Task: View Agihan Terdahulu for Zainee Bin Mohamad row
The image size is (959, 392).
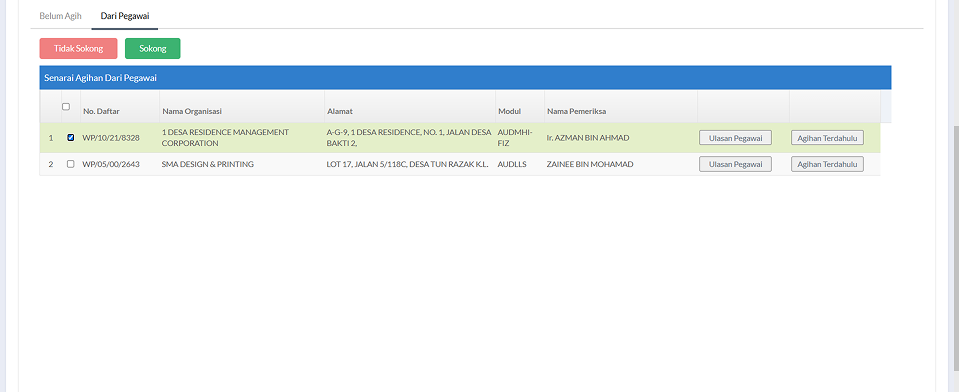Action: (x=827, y=164)
